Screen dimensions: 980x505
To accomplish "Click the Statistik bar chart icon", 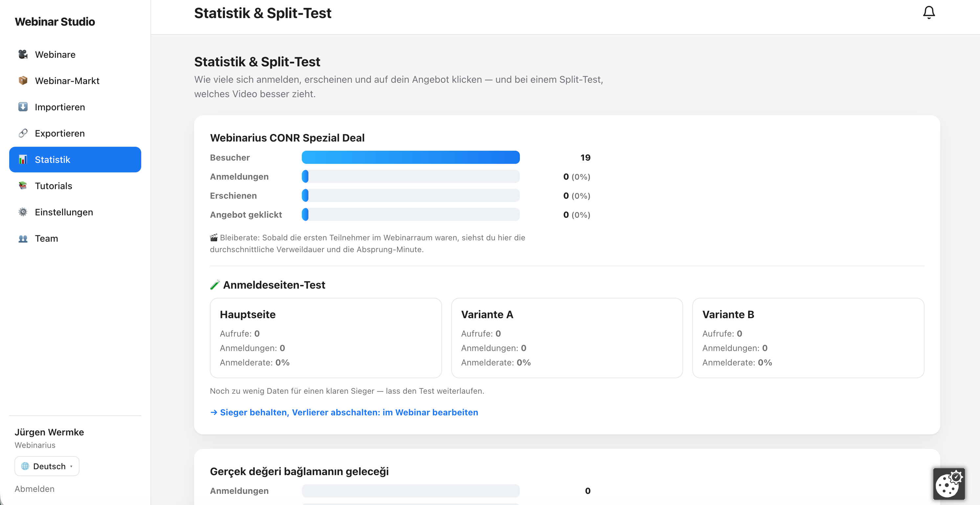I will click(23, 159).
